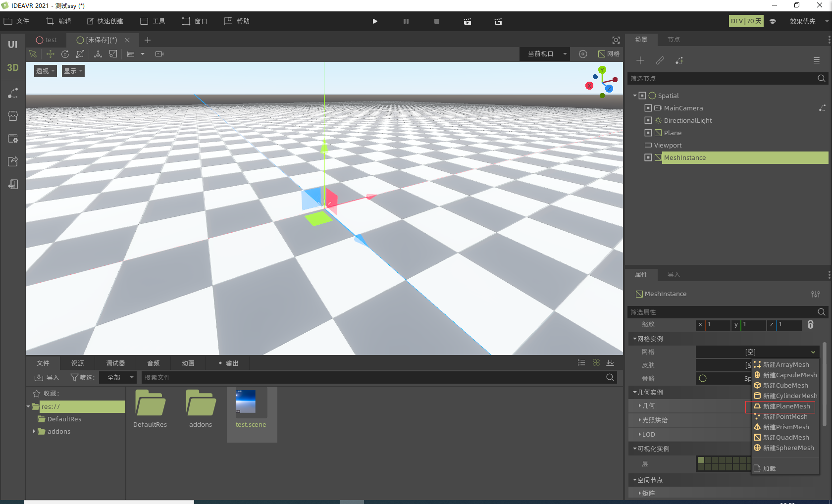Open viewport settings gear icon

[583, 54]
